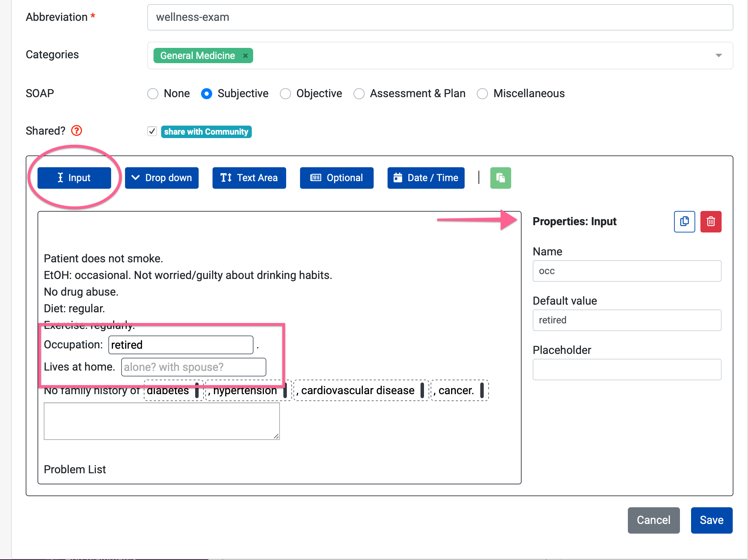Remove the General Medicine category tag
748x560 pixels.
tap(245, 56)
